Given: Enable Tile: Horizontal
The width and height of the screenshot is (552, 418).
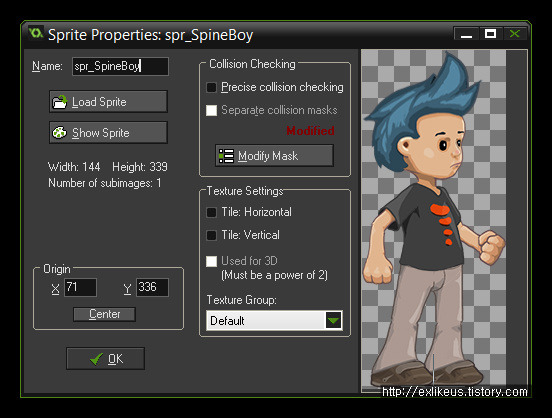Looking at the screenshot, I should pyautogui.click(x=211, y=212).
